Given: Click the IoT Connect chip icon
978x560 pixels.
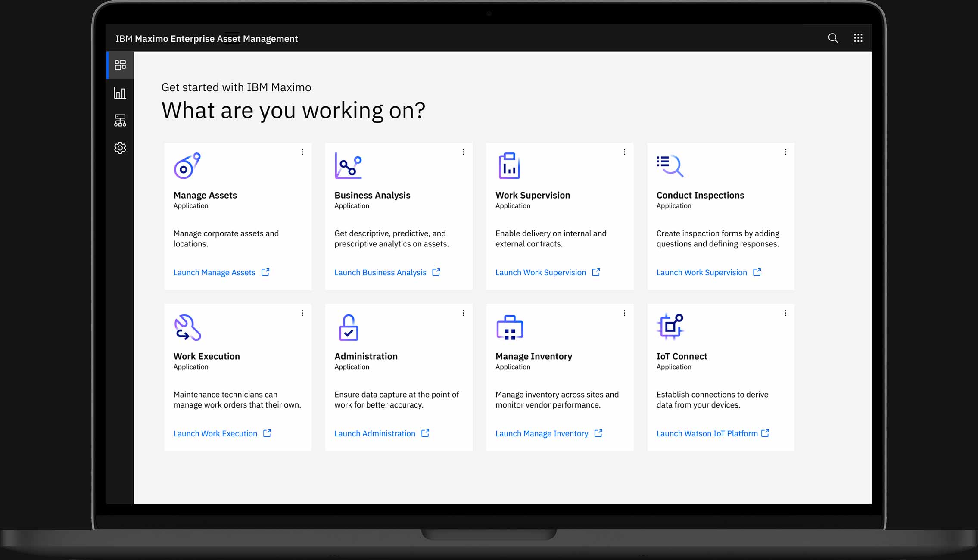Looking at the screenshot, I should [x=670, y=327].
